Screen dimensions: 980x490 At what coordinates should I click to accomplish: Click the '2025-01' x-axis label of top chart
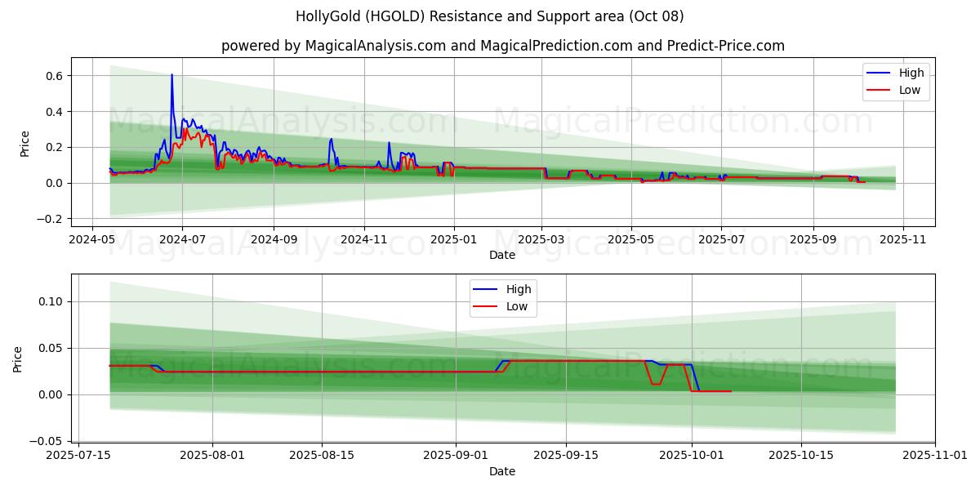pyautogui.click(x=453, y=241)
